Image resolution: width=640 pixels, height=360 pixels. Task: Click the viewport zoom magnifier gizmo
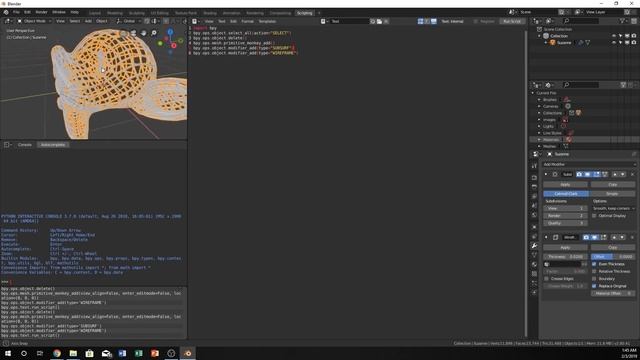pos(154,33)
